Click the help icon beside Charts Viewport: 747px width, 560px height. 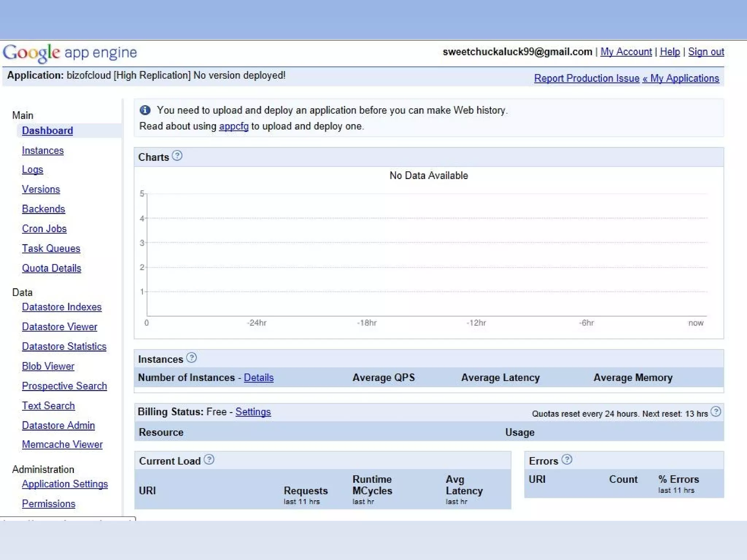pos(177,156)
